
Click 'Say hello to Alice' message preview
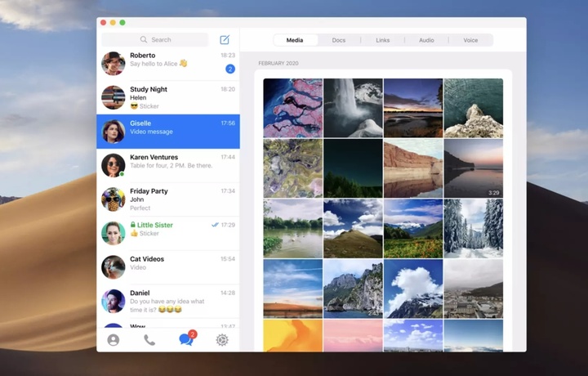coord(158,64)
